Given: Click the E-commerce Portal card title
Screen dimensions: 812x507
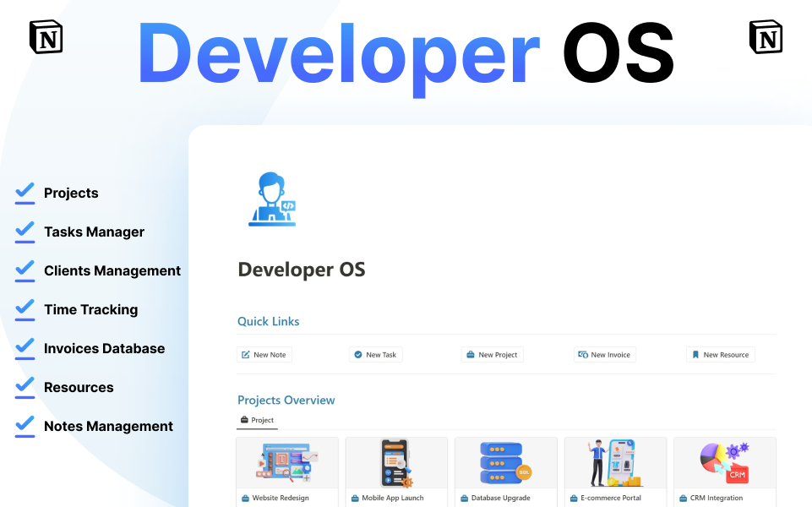Looking at the screenshot, I should click(611, 499).
